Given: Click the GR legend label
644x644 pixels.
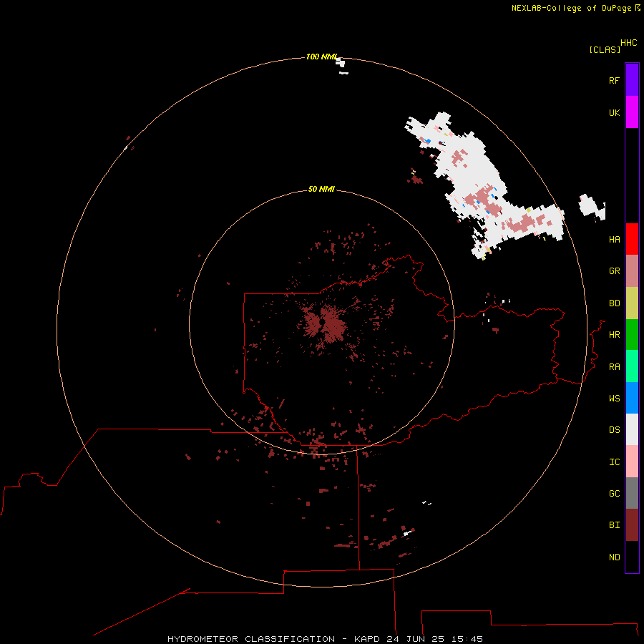Looking at the screenshot, I should pyautogui.click(x=614, y=271).
